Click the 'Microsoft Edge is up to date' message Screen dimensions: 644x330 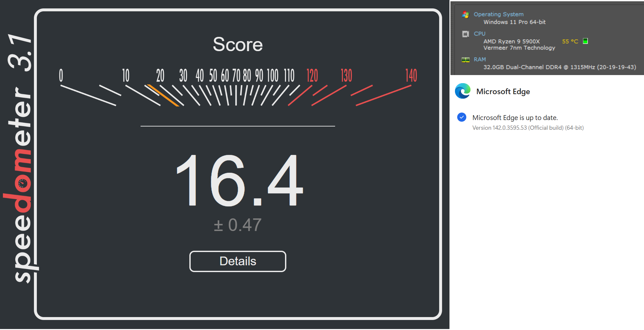click(515, 118)
